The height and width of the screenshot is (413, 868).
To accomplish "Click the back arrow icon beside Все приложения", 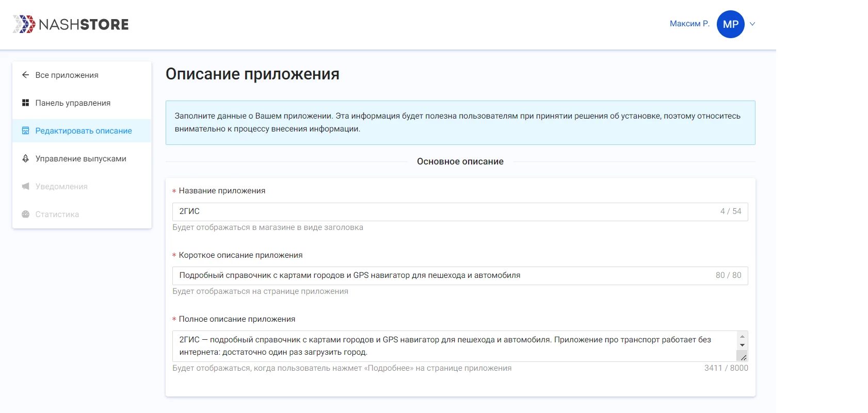I will [x=25, y=75].
